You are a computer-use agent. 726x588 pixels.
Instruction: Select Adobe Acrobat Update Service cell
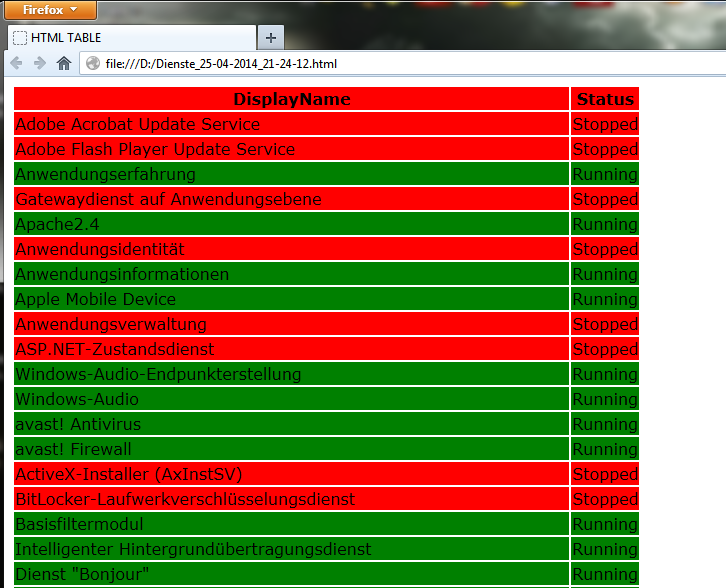291,124
